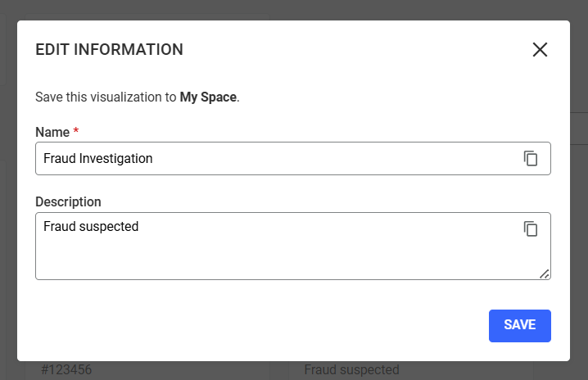Click the dimmed '#123456' text behind dialog
The image size is (588, 380).
(66, 370)
